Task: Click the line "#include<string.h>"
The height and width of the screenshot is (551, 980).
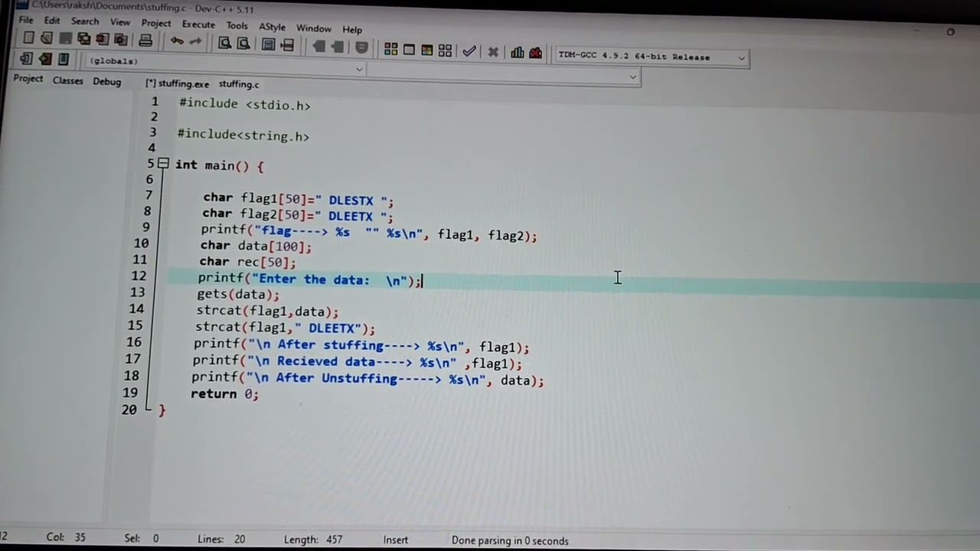Action: point(243,135)
